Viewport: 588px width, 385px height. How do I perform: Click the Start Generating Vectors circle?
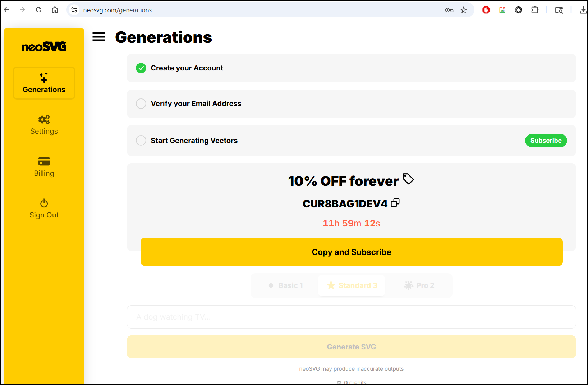pos(141,140)
